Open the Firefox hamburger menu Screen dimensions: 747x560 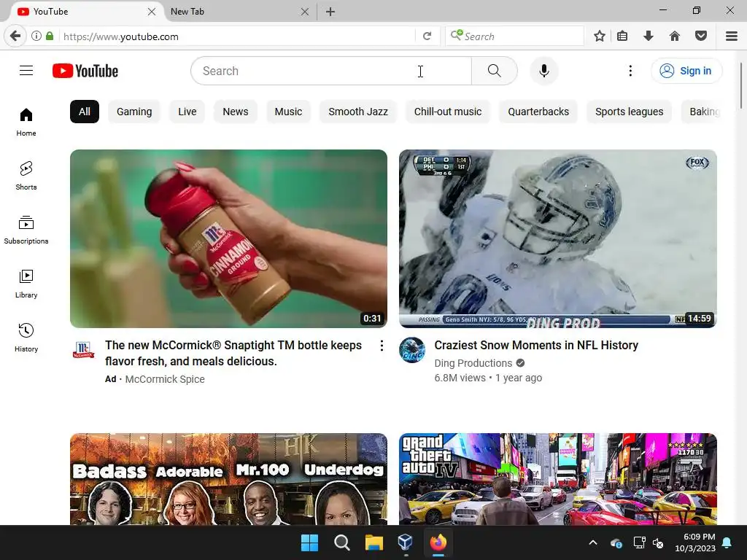coord(732,36)
